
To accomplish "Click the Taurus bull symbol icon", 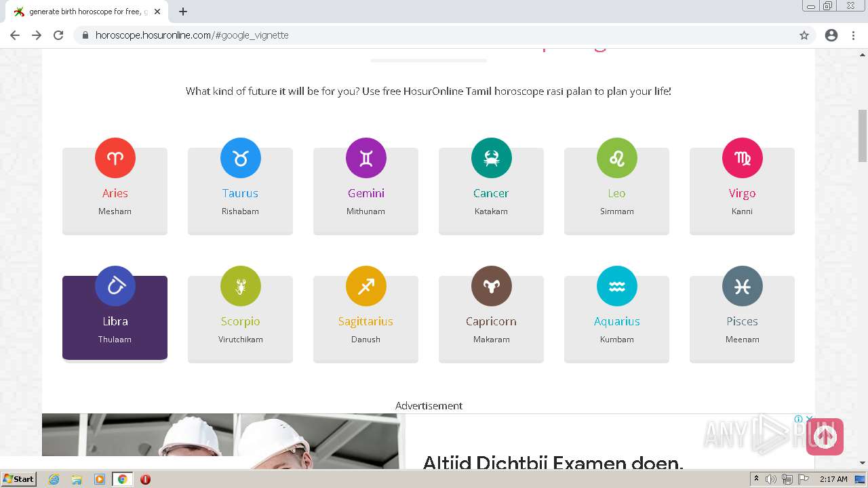I will tap(241, 158).
